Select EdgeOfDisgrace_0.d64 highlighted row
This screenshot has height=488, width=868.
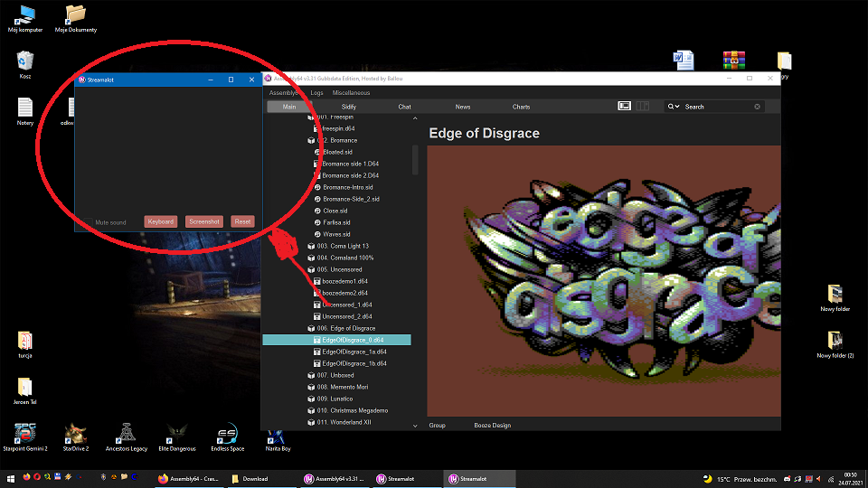click(x=336, y=340)
